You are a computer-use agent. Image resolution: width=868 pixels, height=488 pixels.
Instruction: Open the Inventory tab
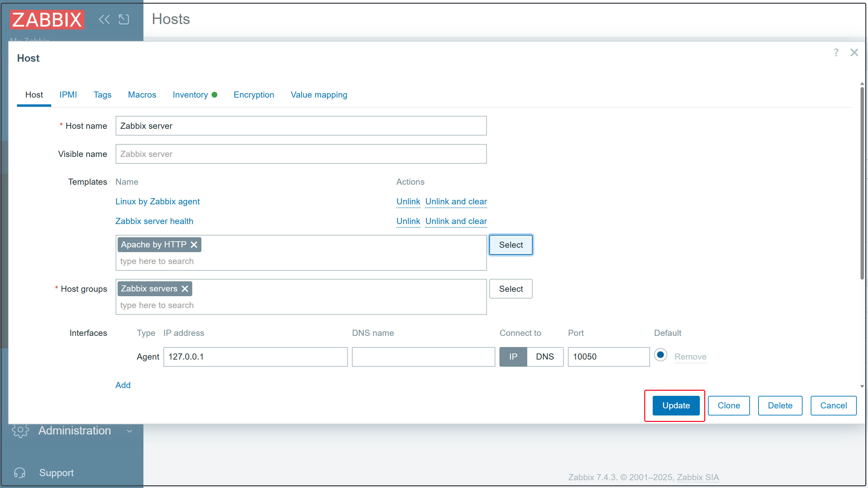[x=190, y=95]
